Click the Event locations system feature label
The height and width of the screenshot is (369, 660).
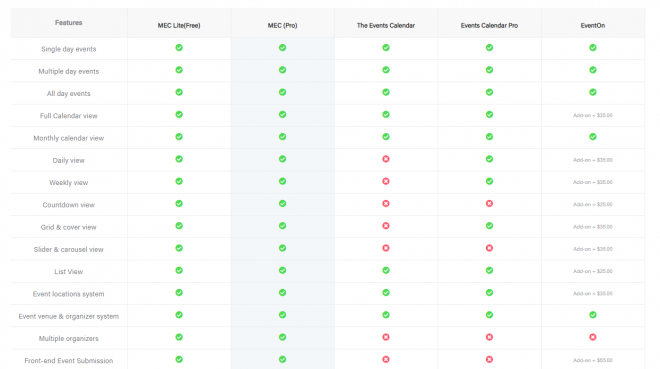tap(69, 294)
